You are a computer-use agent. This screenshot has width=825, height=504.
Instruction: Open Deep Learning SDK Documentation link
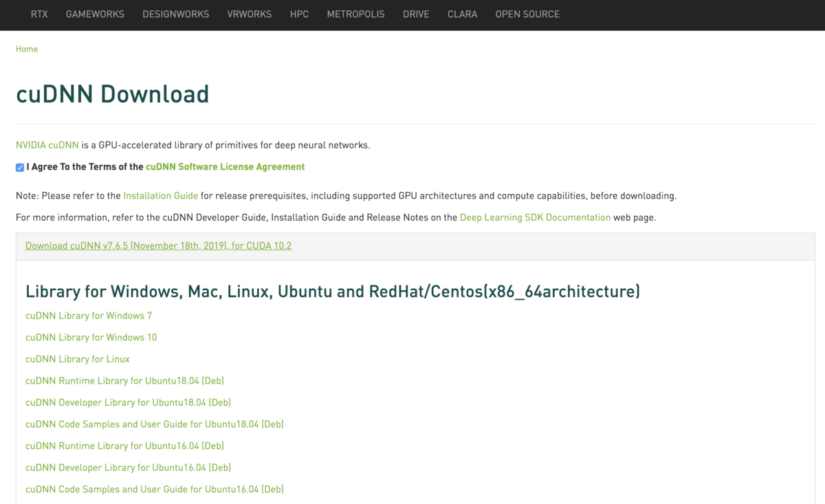click(535, 217)
